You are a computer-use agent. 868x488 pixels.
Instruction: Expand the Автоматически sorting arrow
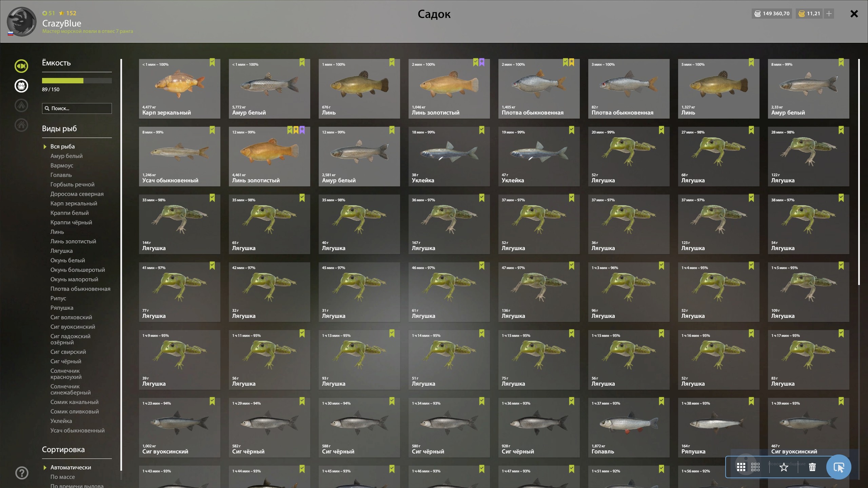tap(45, 468)
